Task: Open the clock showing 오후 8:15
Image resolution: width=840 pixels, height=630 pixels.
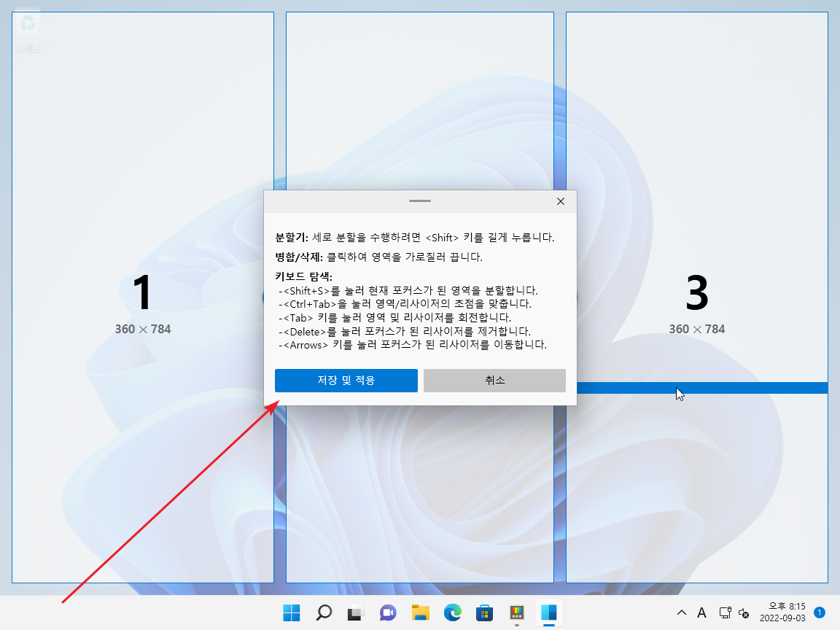Action: coord(782,612)
